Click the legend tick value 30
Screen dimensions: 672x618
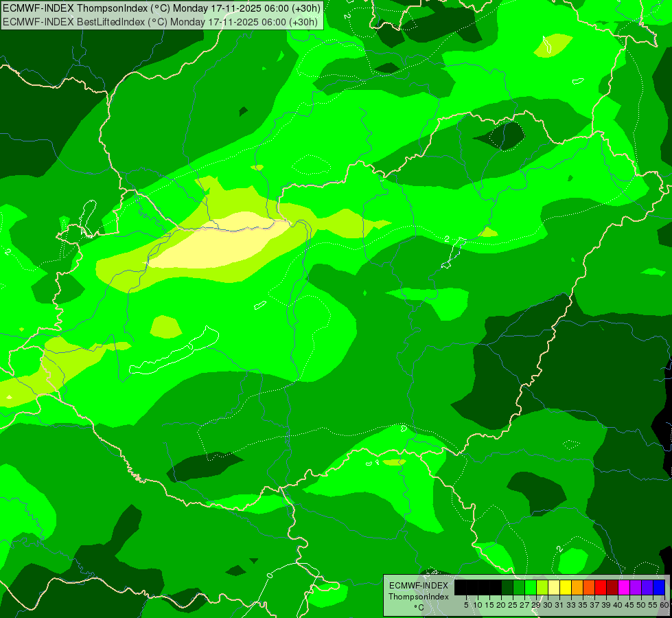click(x=548, y=605)
